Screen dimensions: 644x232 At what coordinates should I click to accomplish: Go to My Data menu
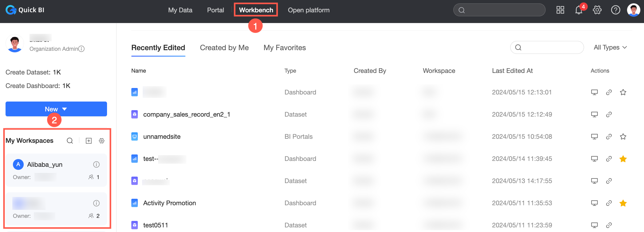180,10
